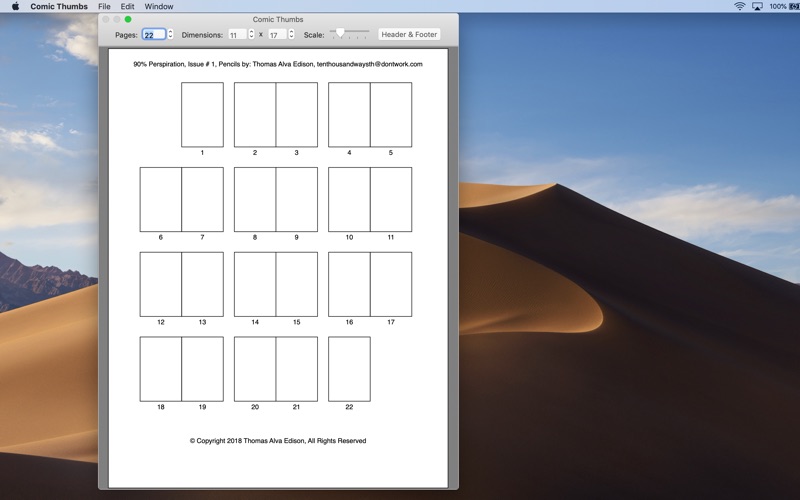Select page thumbnail 5
This screenshot has width=800, height=500.
[x=391, y=115]
